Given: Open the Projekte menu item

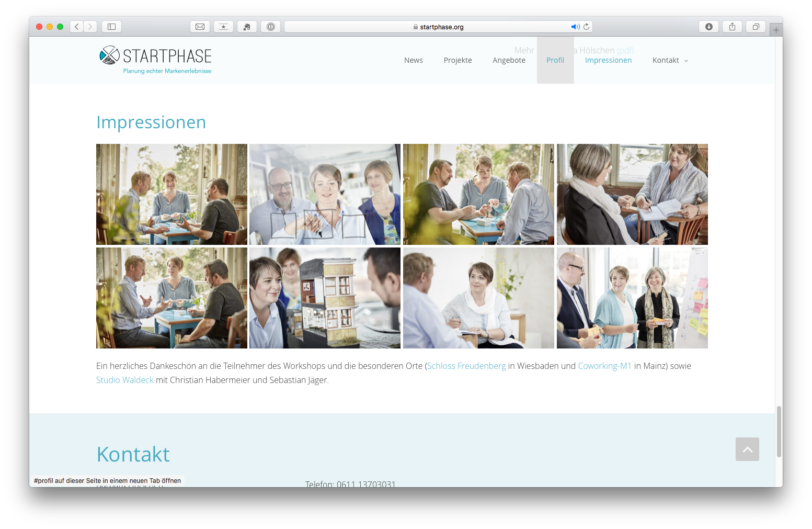Looking at the screenshot, I should click(458, 60).
